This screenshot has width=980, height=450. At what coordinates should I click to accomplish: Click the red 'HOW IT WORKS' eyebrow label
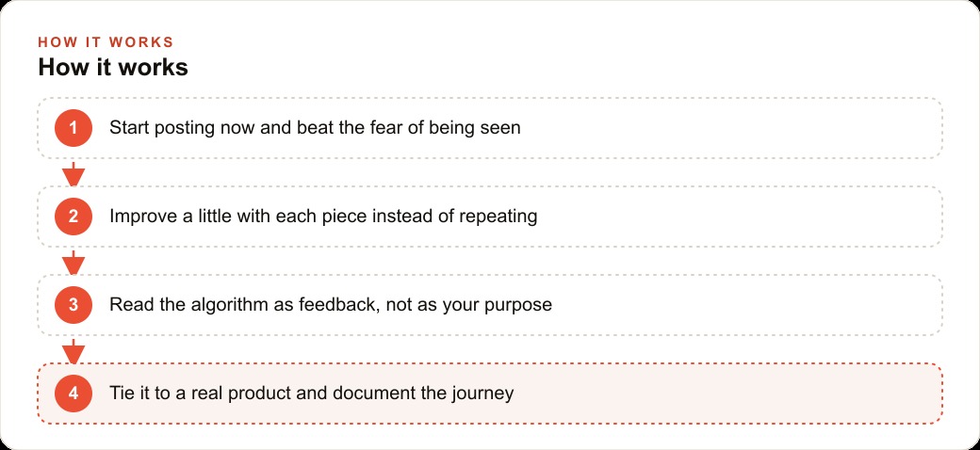(x=106, y=42)
